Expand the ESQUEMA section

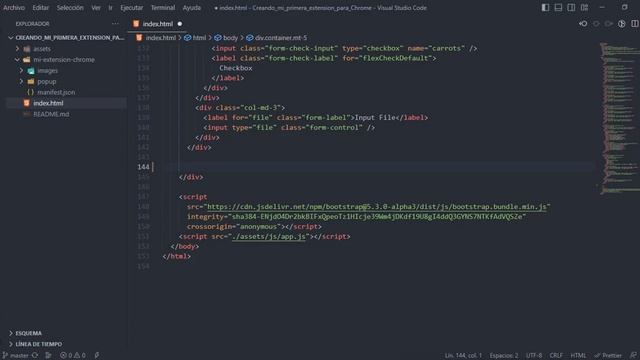coord(11,333)
